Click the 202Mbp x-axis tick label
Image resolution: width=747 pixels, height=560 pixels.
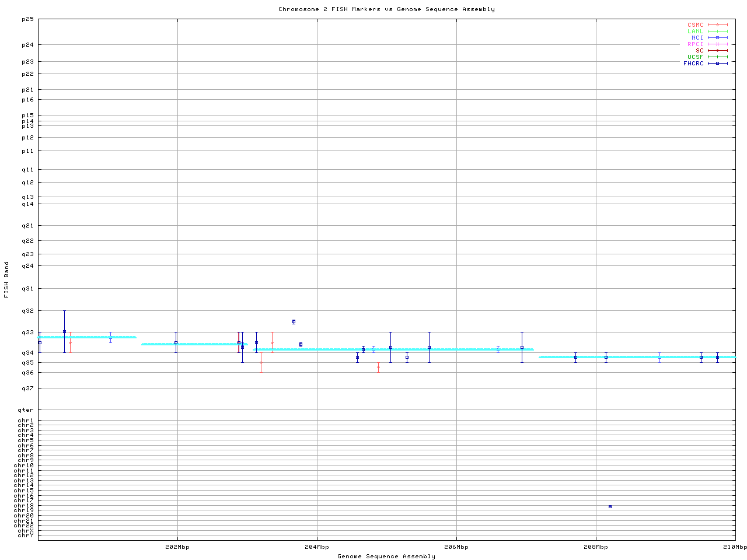(177, 547)
